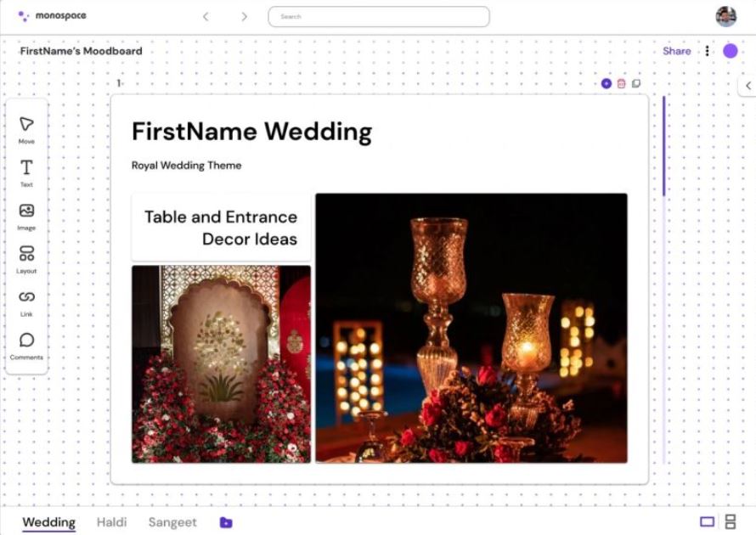
Task: Expand the right side panel chevron
Action: coord(748,86)
